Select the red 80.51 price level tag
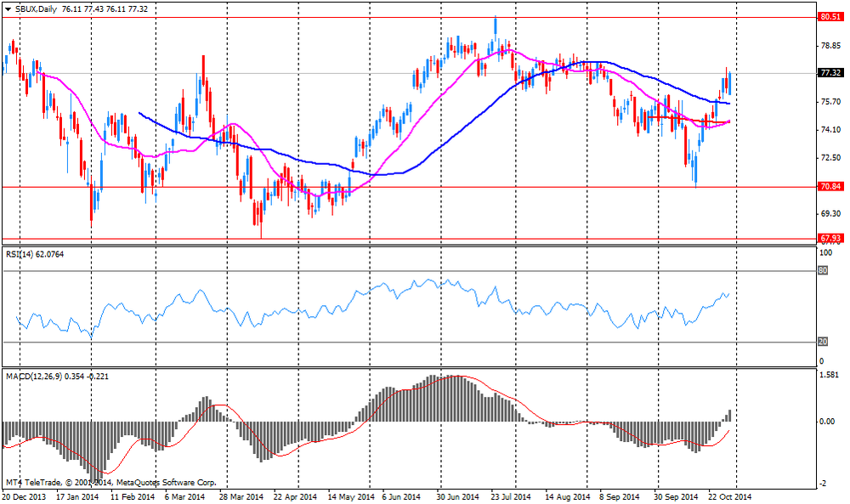The width and height of the screenshot is (850, 504). [830, 16]
